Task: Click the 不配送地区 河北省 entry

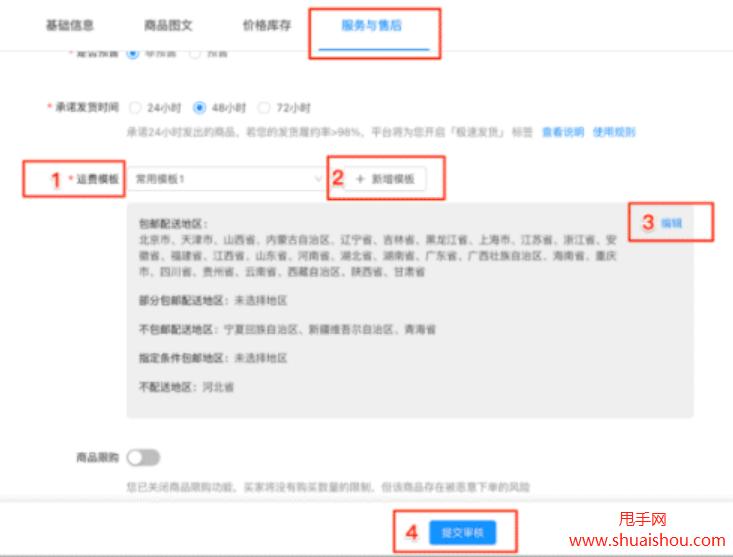Action: pos(219,386)
